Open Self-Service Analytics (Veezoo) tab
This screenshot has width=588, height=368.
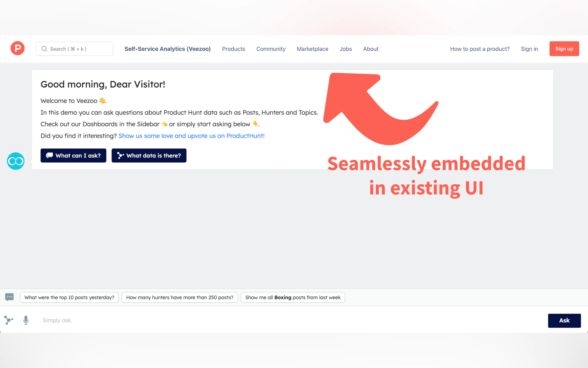coord(167,49)
